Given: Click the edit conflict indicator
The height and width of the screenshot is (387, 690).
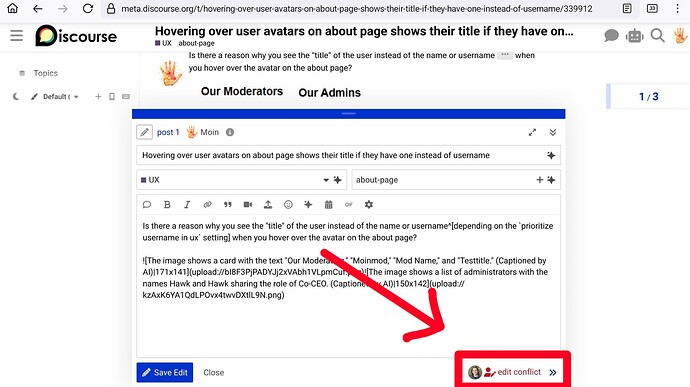Looking at the screenshot, I should (512, 372).
